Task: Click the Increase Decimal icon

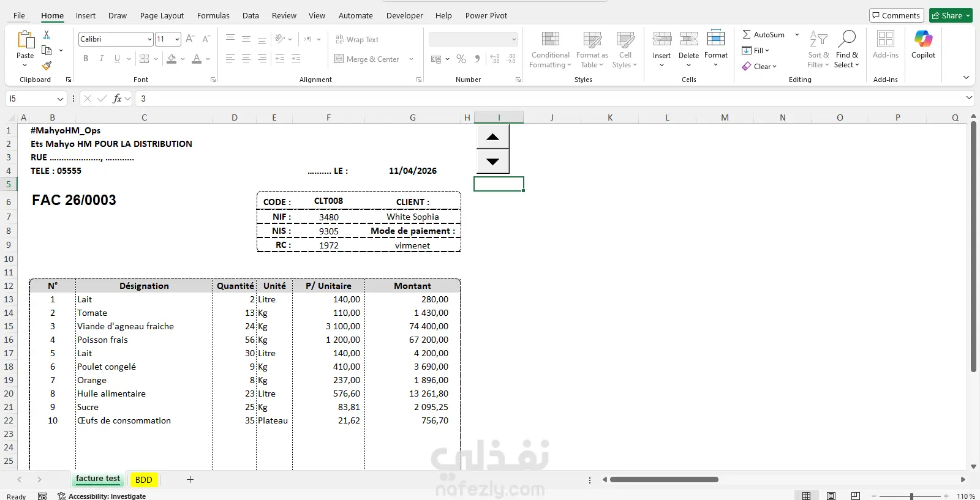Action: pos(495,59)
